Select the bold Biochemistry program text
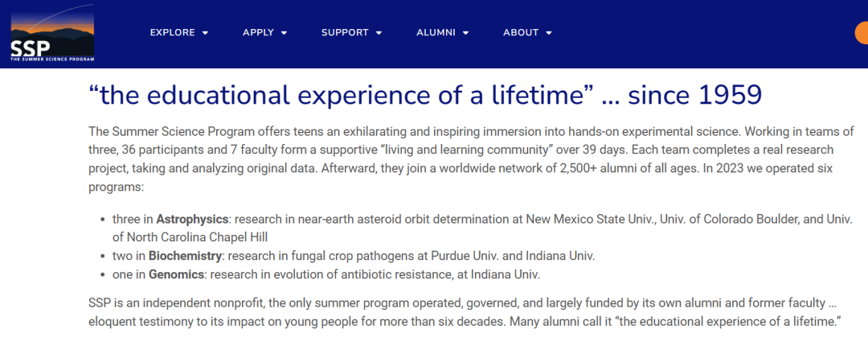The height and width of the screenshot is (358, 868). coord(186,256)
